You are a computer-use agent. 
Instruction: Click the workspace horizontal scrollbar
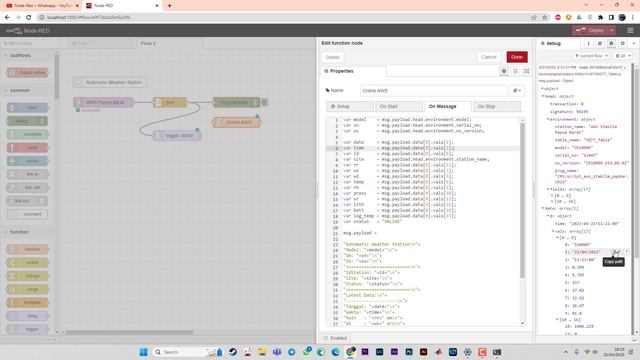[x=129, y=332]
